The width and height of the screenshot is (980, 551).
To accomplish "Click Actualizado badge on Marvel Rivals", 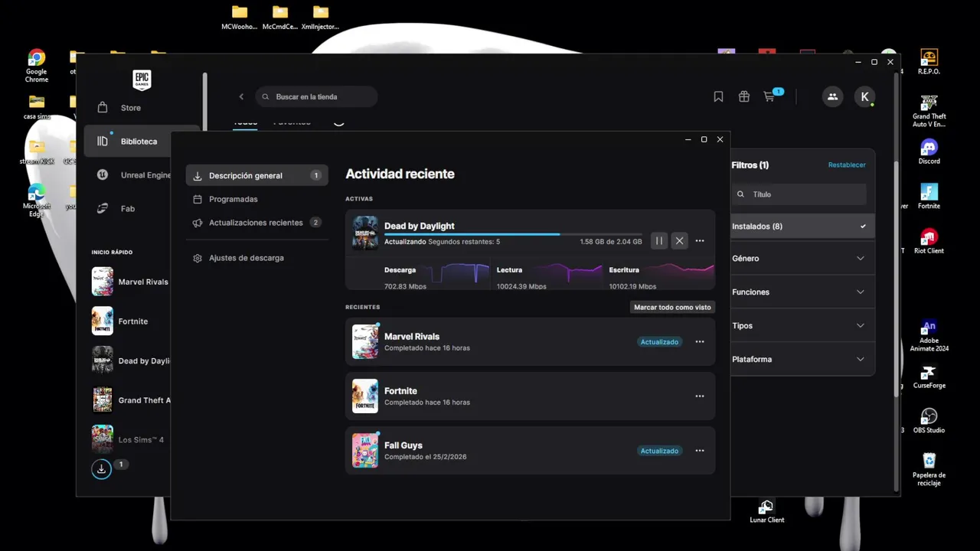I will tap(659, 342).
